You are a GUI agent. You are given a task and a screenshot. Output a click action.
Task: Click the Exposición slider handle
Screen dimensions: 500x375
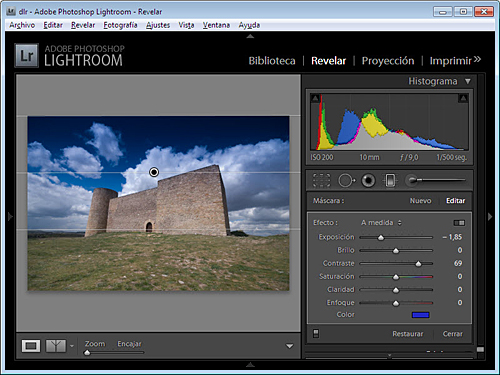coord(381,238)
